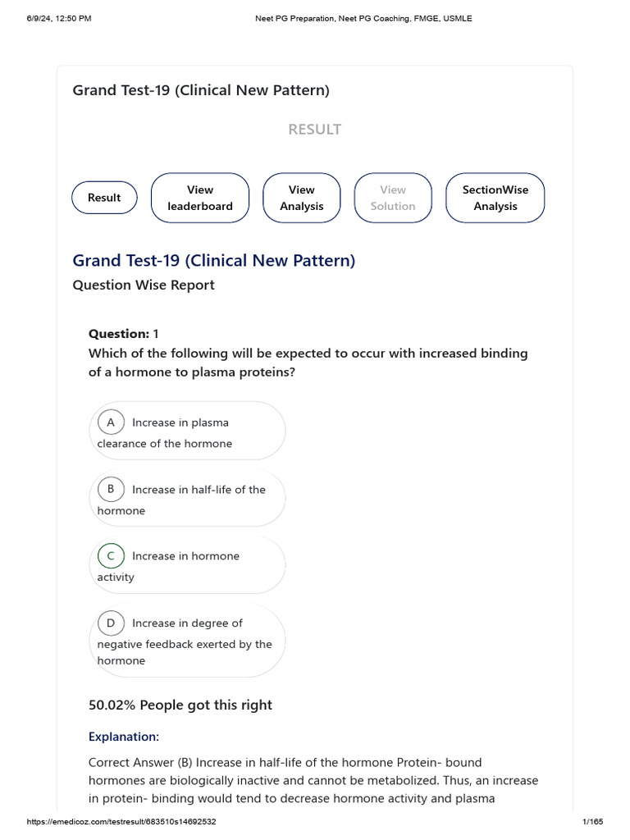Choose 'Increase in plasma clearance' answer
This screenshot has width=630, height=840.
[x=187, y=431]
